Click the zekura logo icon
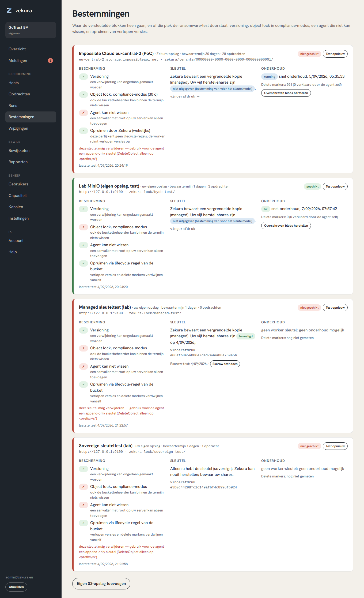The height and width of the screenshot is (598, 364). point(9,10)
